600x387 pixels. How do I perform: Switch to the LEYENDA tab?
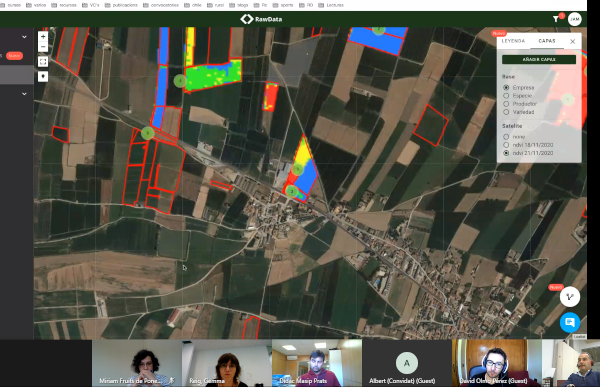click(513, 41)
